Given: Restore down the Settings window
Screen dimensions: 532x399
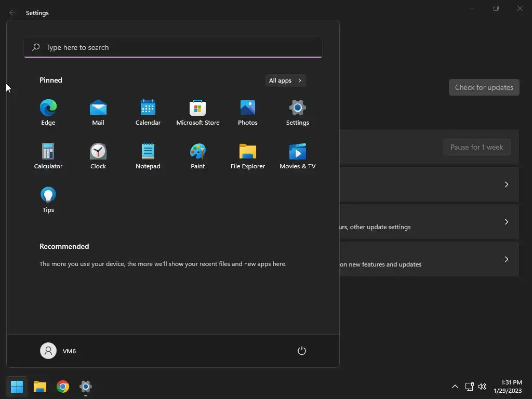Looking at the screenshot, I should (496, 8).
